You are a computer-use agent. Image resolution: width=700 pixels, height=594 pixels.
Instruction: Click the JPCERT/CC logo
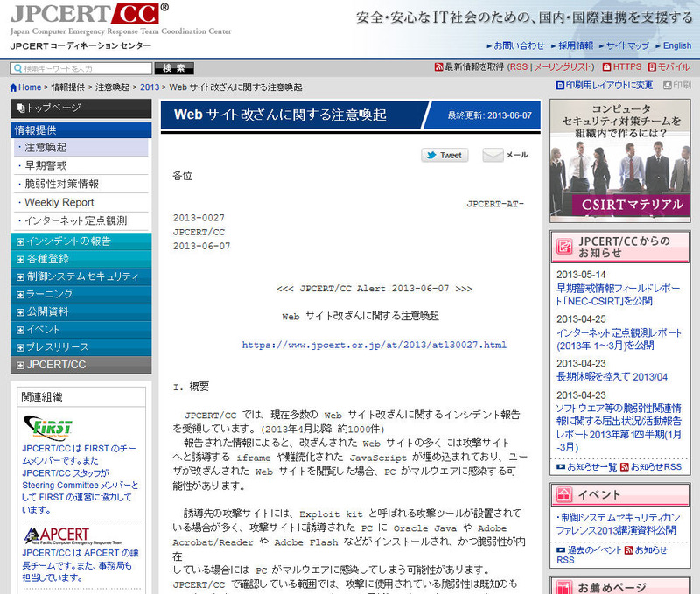pyautogui.click(x=89, y=16)
